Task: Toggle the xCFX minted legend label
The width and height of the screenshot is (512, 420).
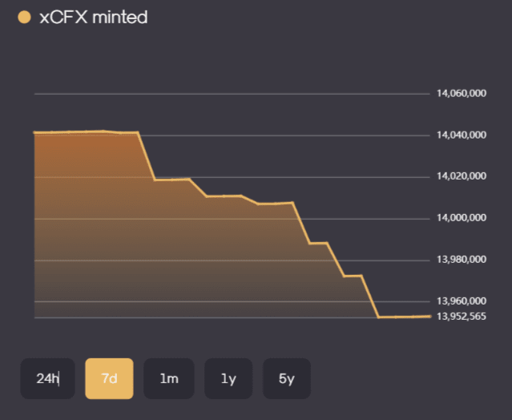Action: pyautogui.click(x=93, y=17)
